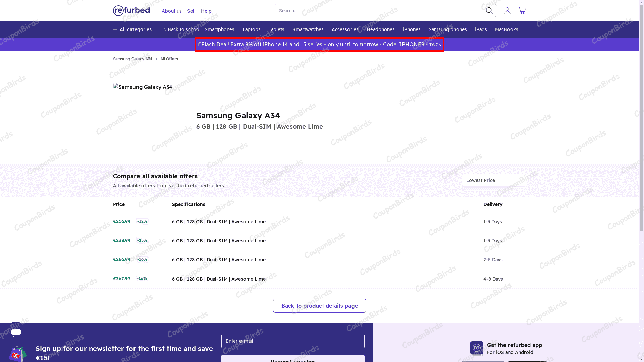Click the €216.99 price
The image size is (644, 362).
[x=121, y=221]
